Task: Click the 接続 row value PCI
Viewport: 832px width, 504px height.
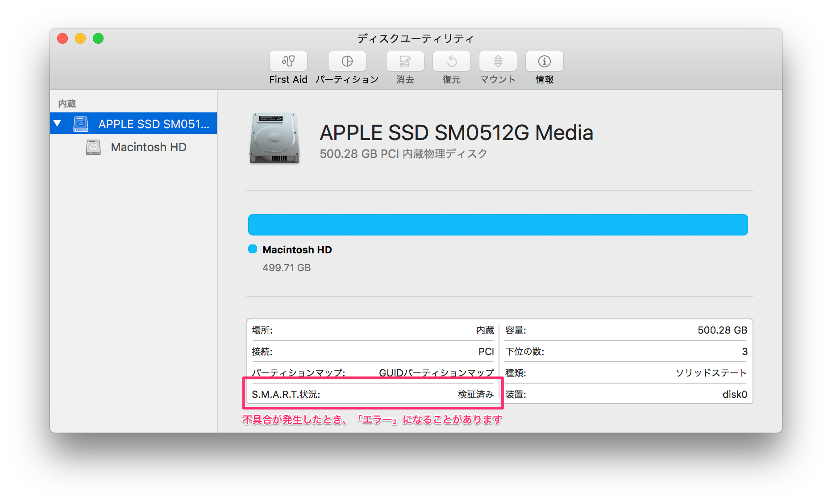Action: pos(486,351)
